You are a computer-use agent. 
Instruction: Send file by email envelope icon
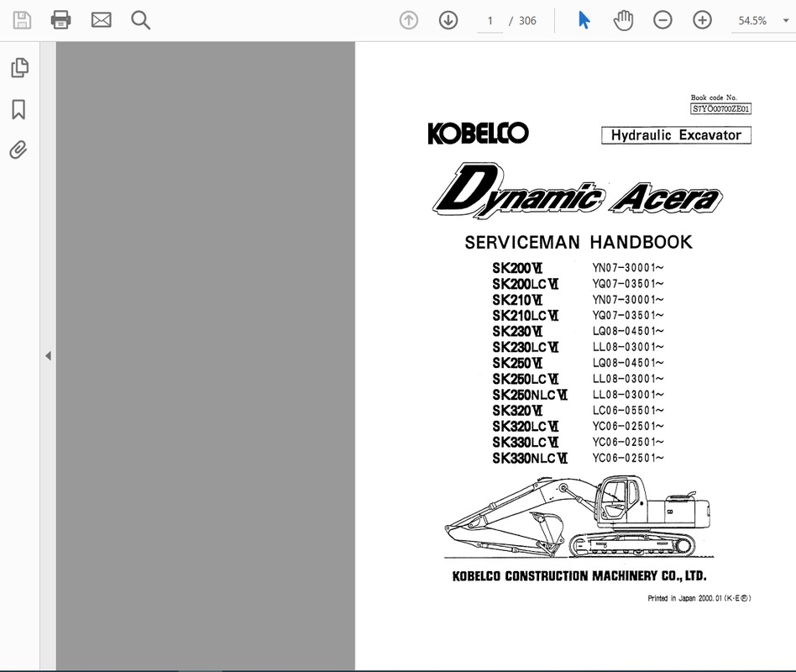[x=101, y=21]
